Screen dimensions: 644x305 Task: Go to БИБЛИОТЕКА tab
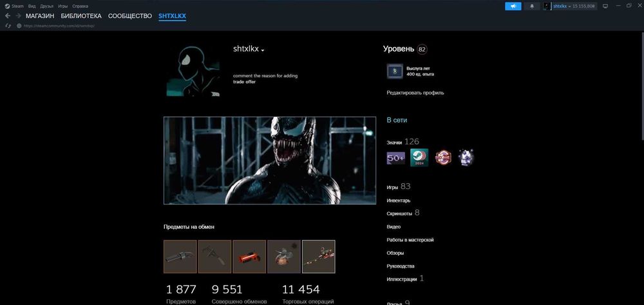click(x=81, y=16)
